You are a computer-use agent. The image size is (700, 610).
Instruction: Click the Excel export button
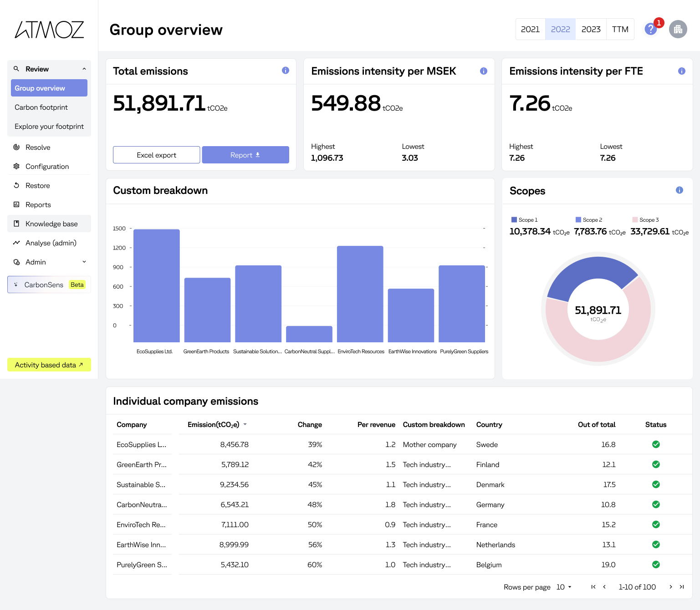(x=156, y=155)
